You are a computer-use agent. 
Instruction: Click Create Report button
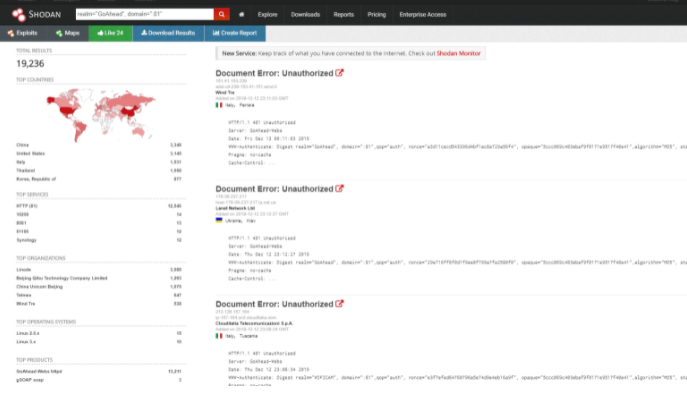235,33
